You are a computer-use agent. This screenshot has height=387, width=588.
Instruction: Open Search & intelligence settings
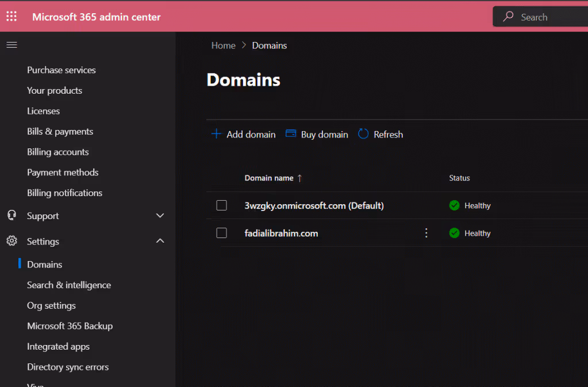(x=69, y=285)
